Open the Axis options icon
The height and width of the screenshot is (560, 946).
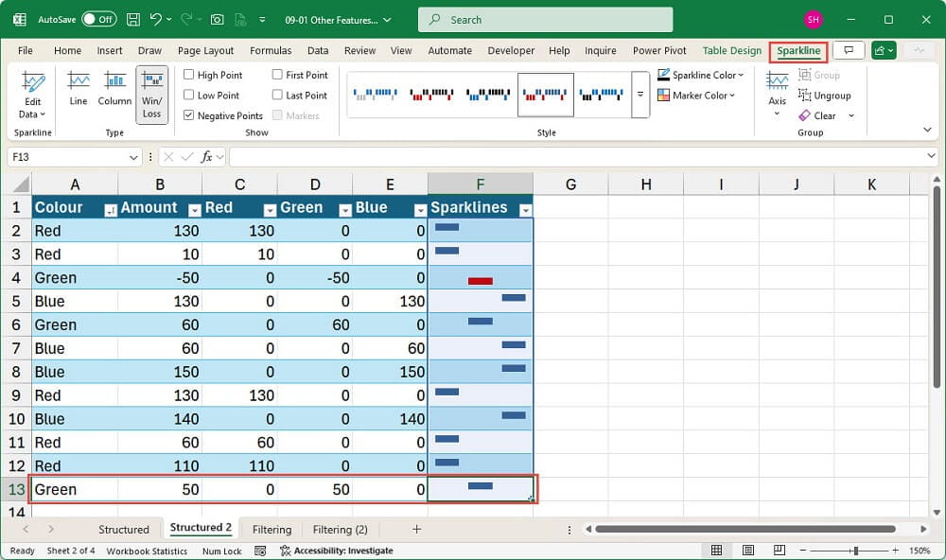click(x=777, y=92)
